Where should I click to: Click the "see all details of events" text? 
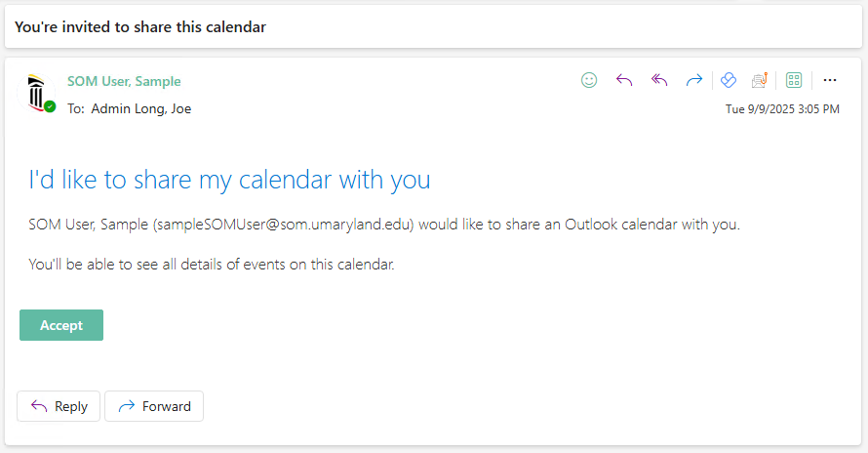(212, 264)
